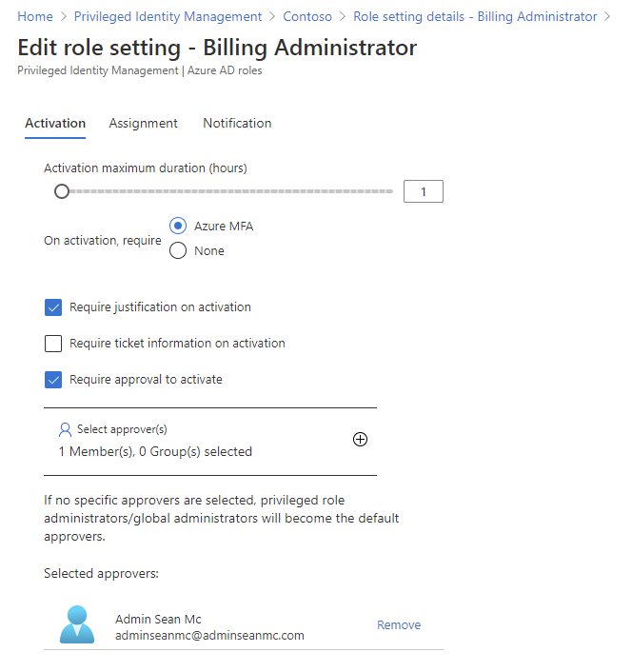Click the Select approver(s) label
Viewport: 632px width, 672px height.
122,430
